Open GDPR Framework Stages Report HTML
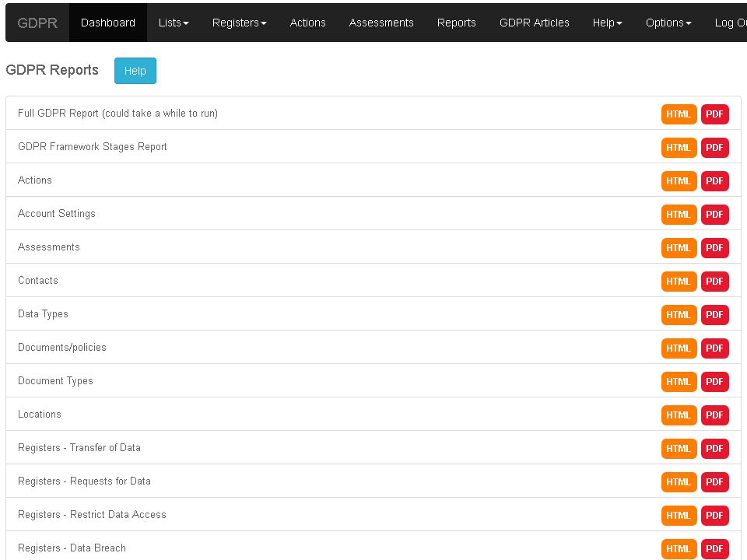Image resolution: width=747 pixels, height=560 pixels. [679, 148]
